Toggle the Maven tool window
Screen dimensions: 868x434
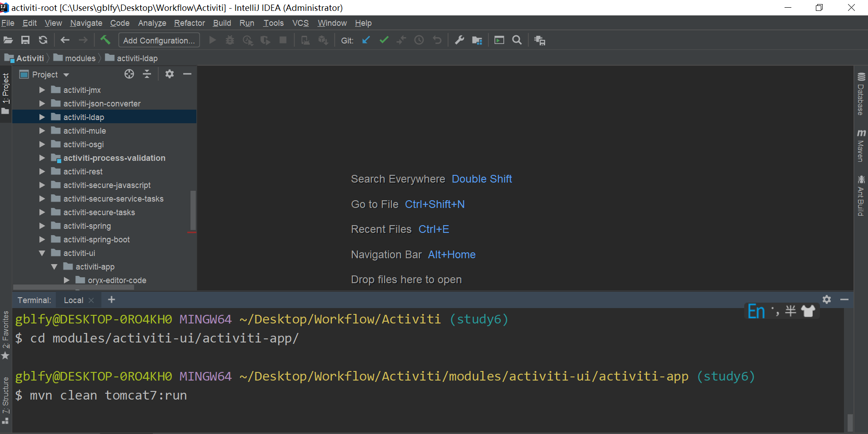pyautogui.click(x=861, y=145)
